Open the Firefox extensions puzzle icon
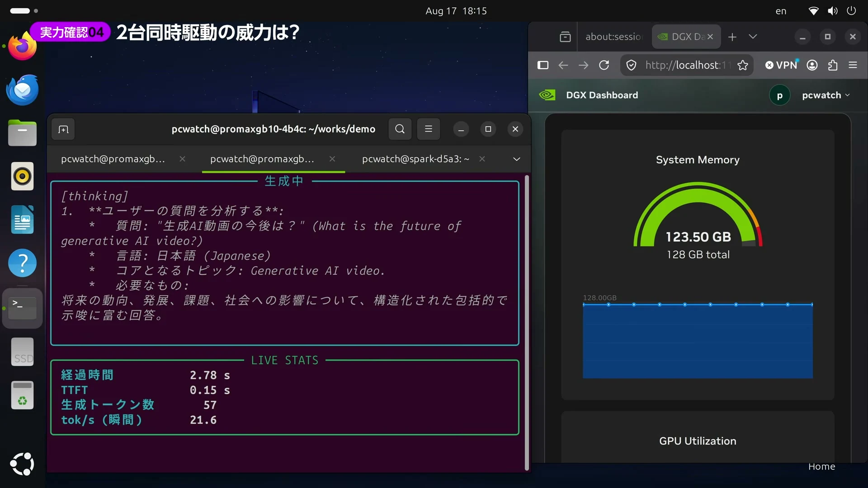Viewport: 868px width, 488px height. point(833,65)
